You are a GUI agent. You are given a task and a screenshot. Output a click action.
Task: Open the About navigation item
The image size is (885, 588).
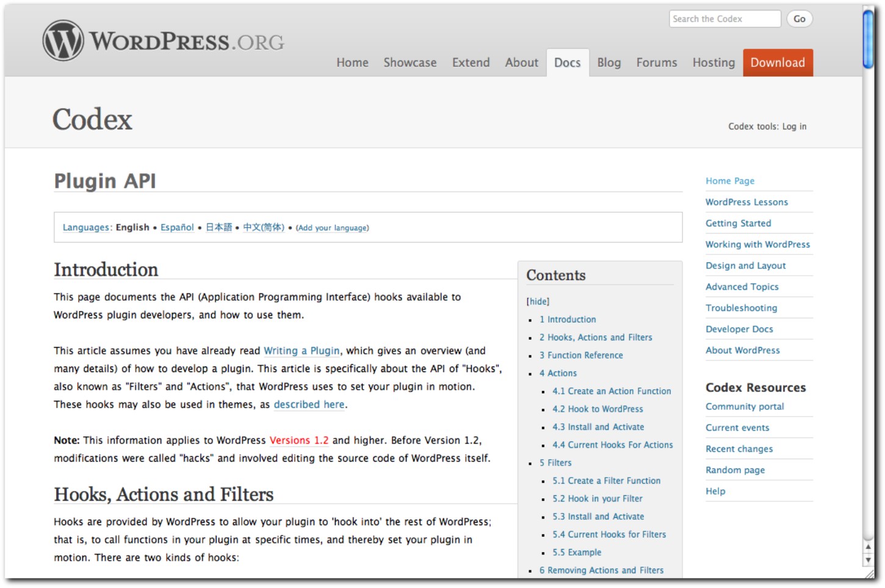click(x=521, y=62)
